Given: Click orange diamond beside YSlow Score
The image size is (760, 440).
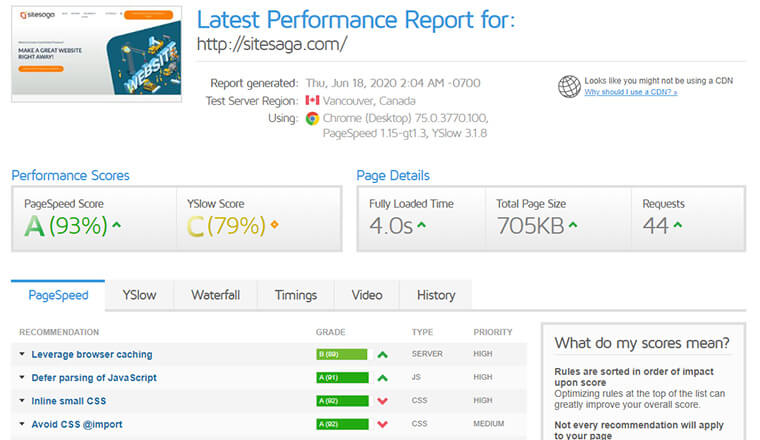Looking at the screenshot, I should [274, 225].
